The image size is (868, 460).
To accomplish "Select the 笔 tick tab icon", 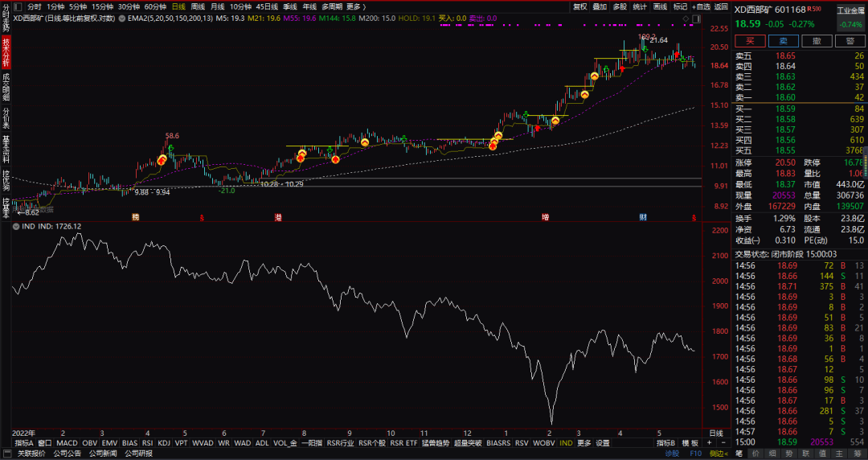I will [739, 454].
